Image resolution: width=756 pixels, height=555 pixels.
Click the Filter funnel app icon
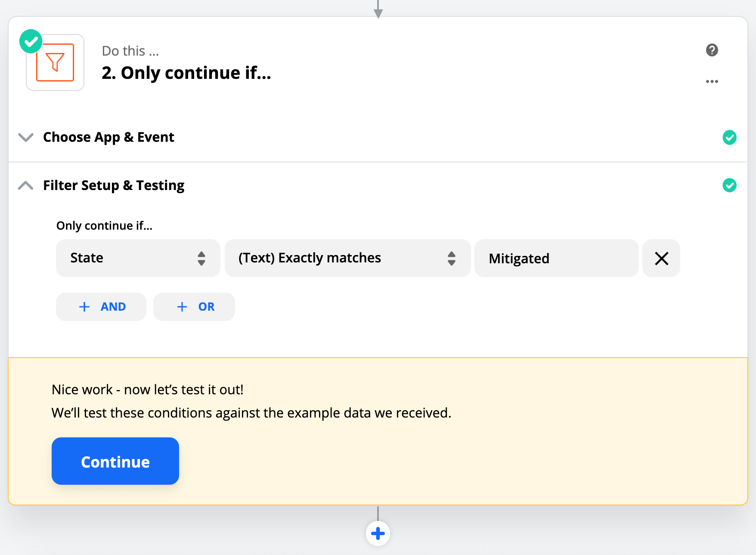55,62
